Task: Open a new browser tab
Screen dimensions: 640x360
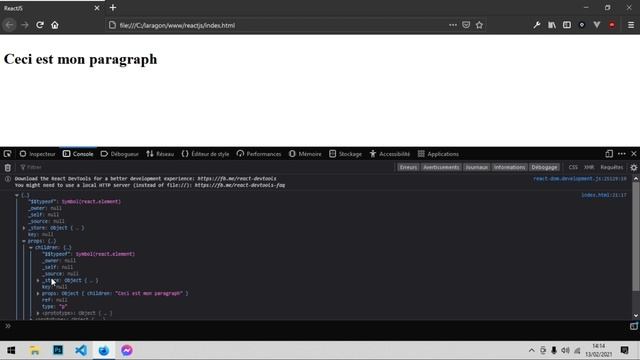Action: [x=113, y=8]
